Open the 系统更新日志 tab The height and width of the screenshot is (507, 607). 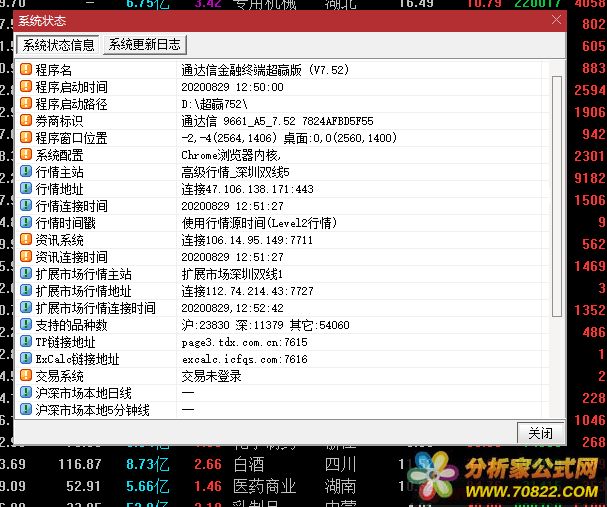[x=144, y=45]
